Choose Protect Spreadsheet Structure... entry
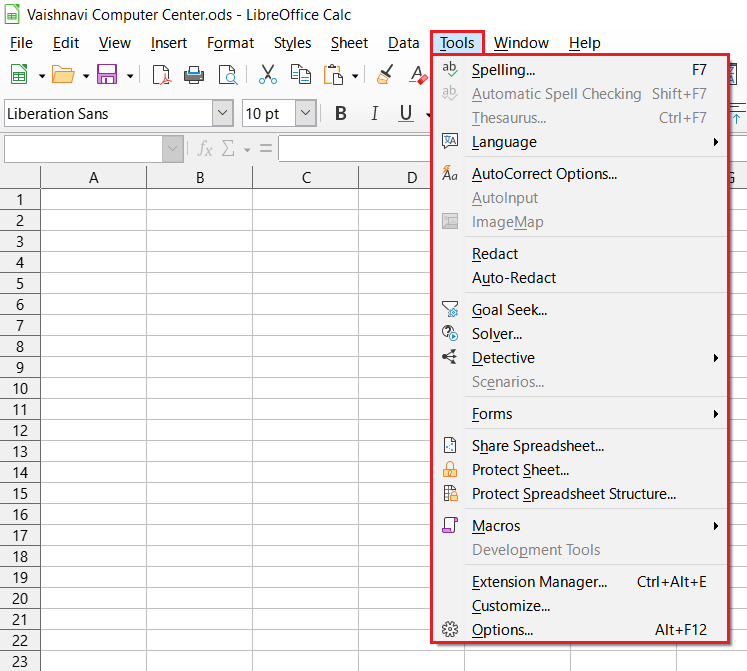Screen dimensions: 747x671 pyautogui.click(x=580, y=494)
